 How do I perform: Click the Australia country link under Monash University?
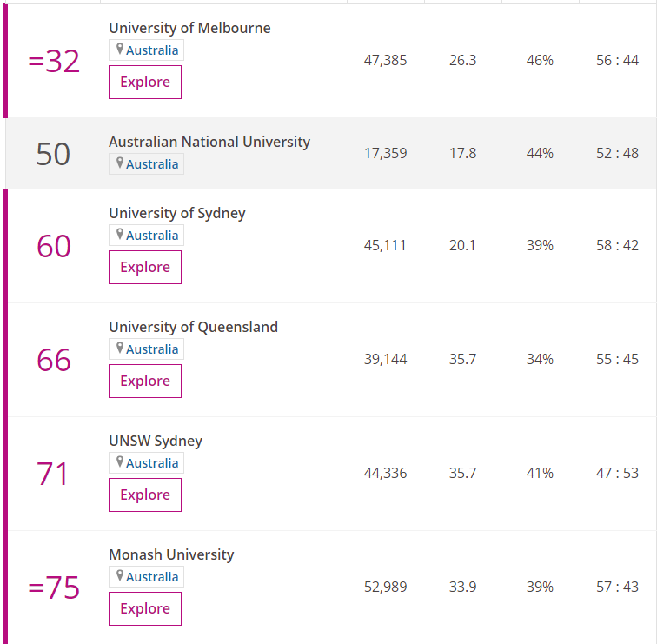tap(152, 577)
